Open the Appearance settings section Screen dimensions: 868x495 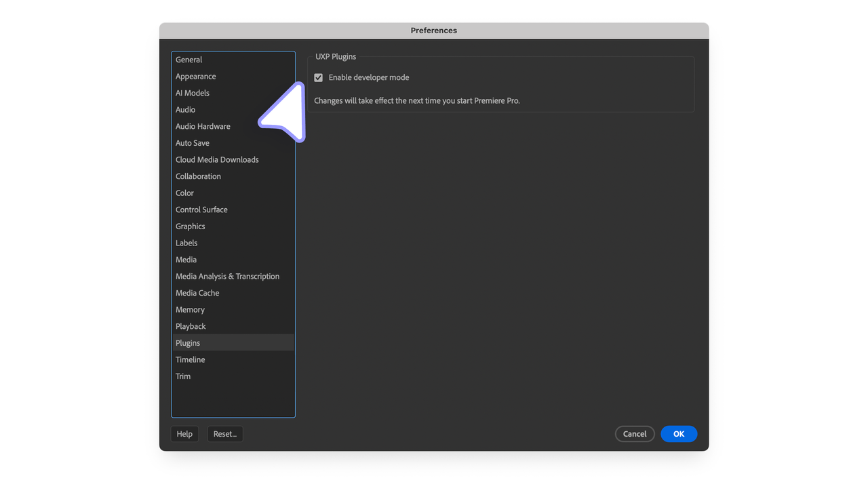(x=195, y=76)
